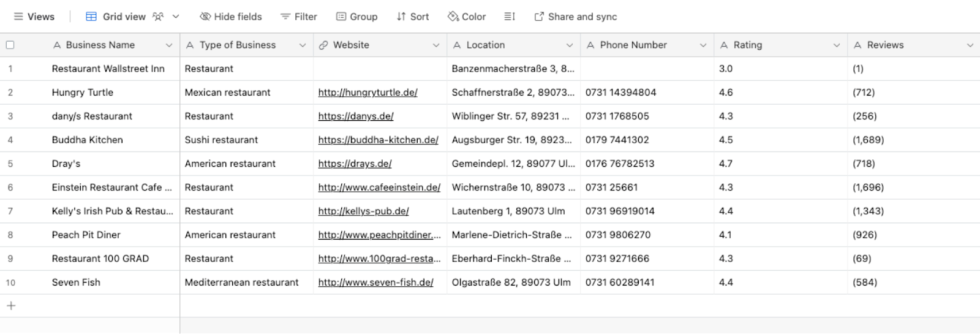Open the peachpitdiner website link
This screenshot has width=980, height=334.
(x=379, y=235)
